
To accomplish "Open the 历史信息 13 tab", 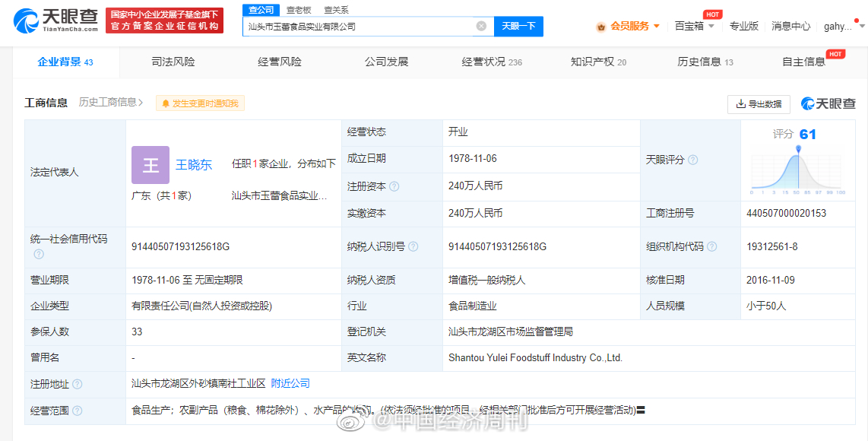I will [x=705, y=62].
